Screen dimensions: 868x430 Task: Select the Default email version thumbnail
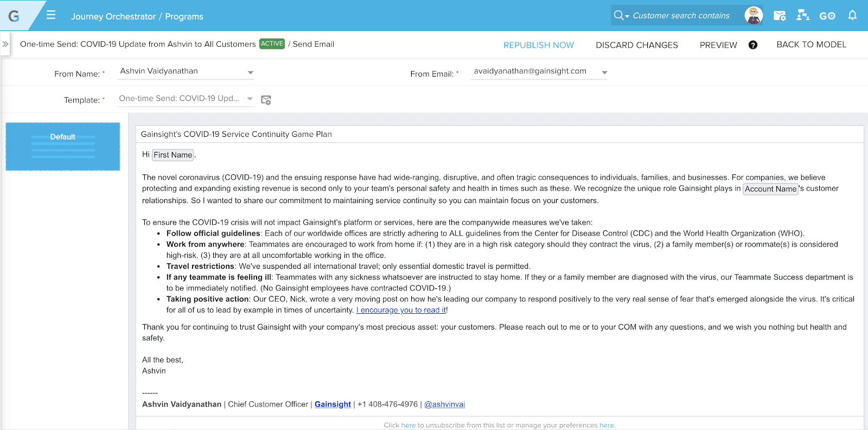coord(63,147)
